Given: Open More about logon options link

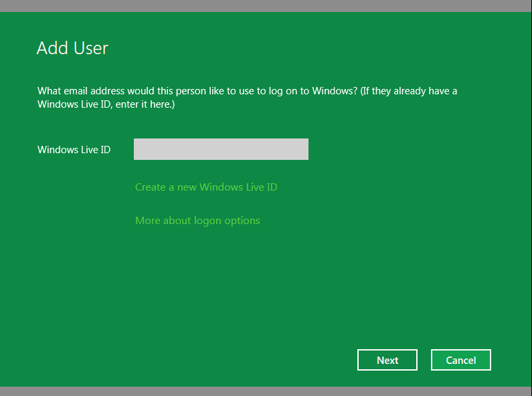Looking at the screenshot, I should 197,221.
